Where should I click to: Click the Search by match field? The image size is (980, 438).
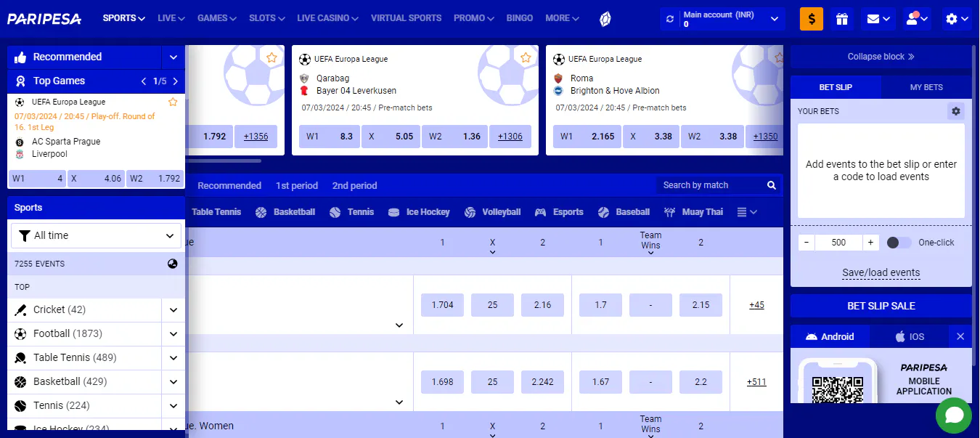[711, 185]
